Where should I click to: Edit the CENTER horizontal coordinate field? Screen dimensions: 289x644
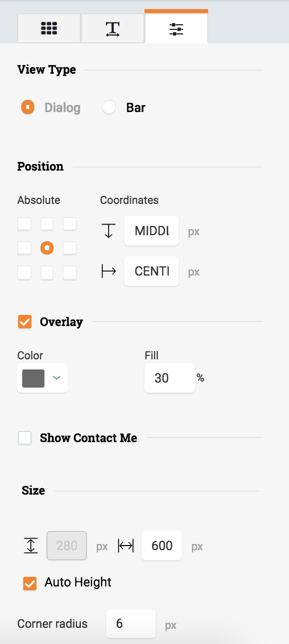click(152, 272)
